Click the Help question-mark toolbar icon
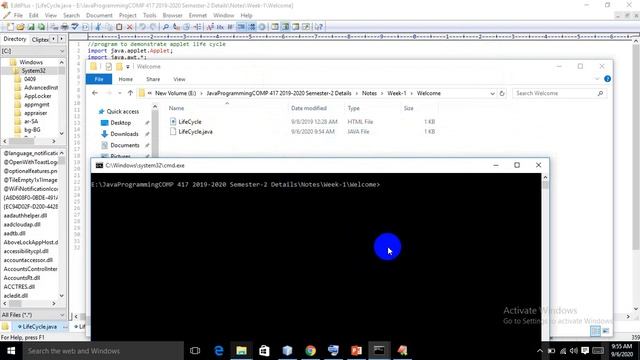This screenshot has width=640, height=360. [x=319, y=27]
